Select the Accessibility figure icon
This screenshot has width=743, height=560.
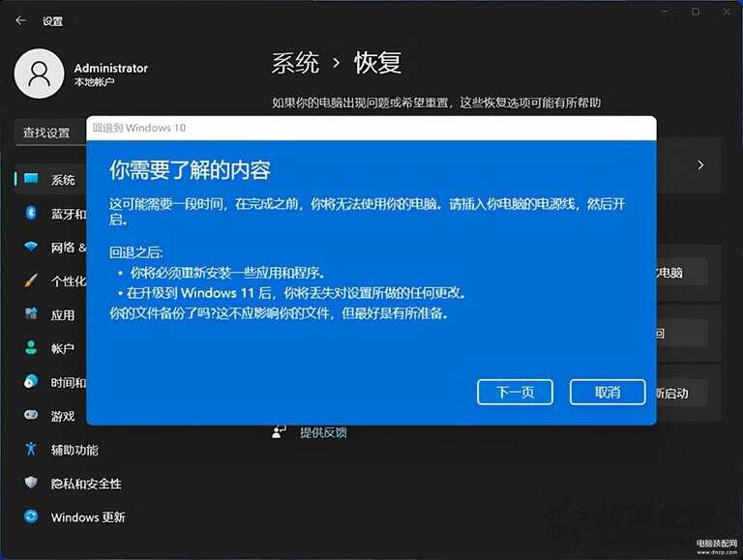tap(32, 450)
